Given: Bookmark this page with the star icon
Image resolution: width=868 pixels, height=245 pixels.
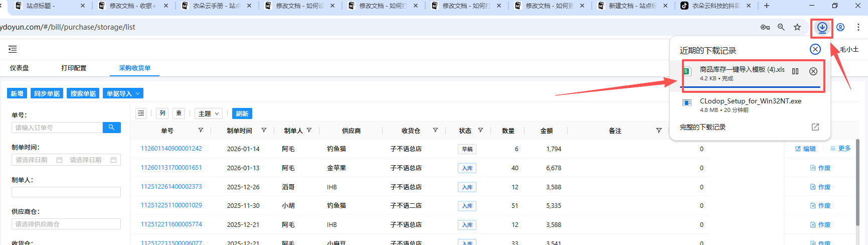Looking at the screenshot, I should 797,28.
